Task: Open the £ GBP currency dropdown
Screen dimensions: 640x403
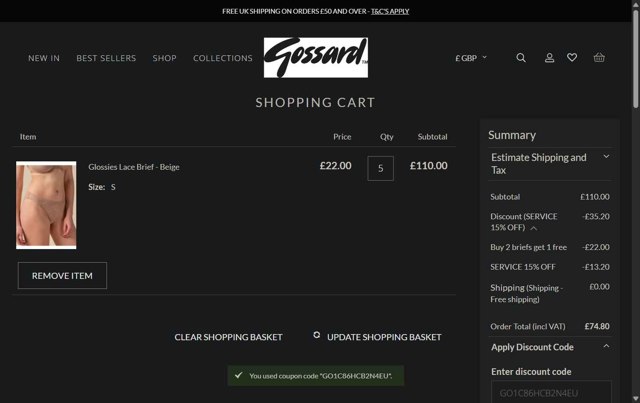Action: point(471,58)
